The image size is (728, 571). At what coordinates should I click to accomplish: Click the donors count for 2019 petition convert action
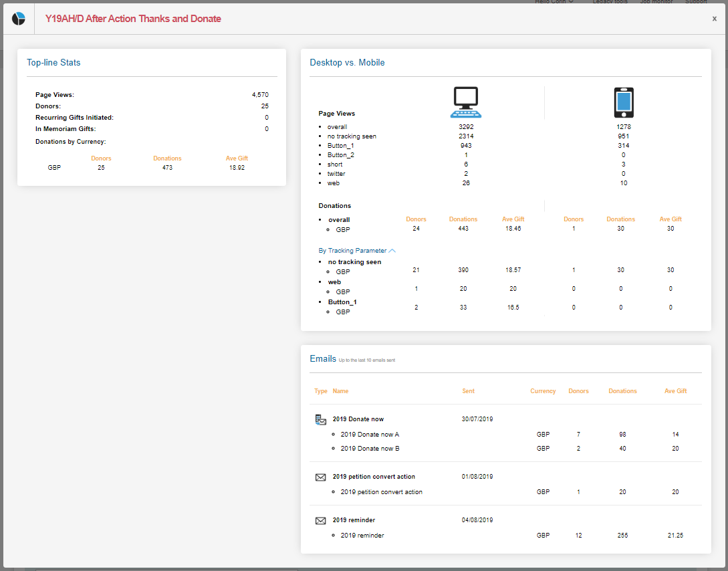click(578, 491)
